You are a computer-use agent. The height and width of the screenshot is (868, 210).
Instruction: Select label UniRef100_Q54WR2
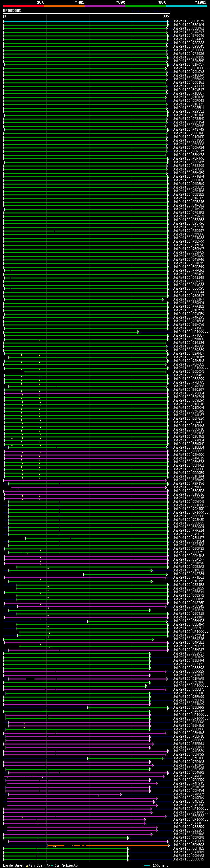pos(188,773)
